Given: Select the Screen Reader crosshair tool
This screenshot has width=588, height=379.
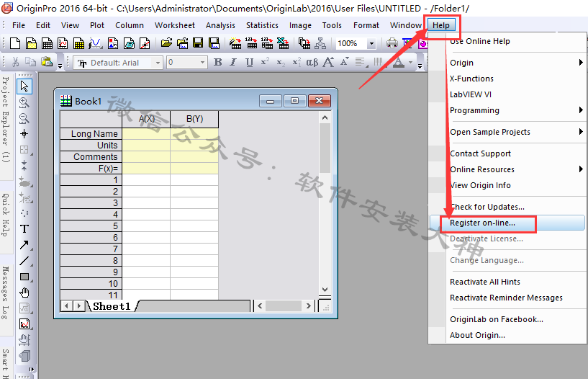Looking at the screenshot, I should tap(24, 134).
